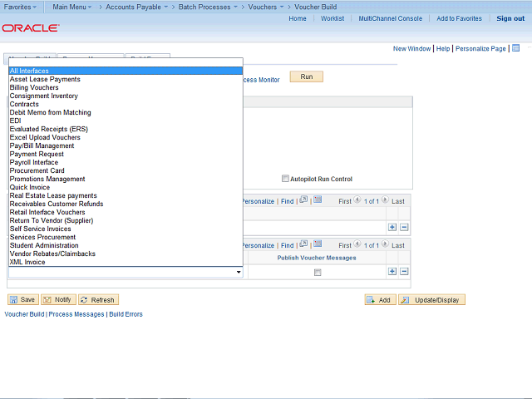Choose Evaluated Receipts (ERS) option
Viewport: 532px width, 399px height.
126,129
